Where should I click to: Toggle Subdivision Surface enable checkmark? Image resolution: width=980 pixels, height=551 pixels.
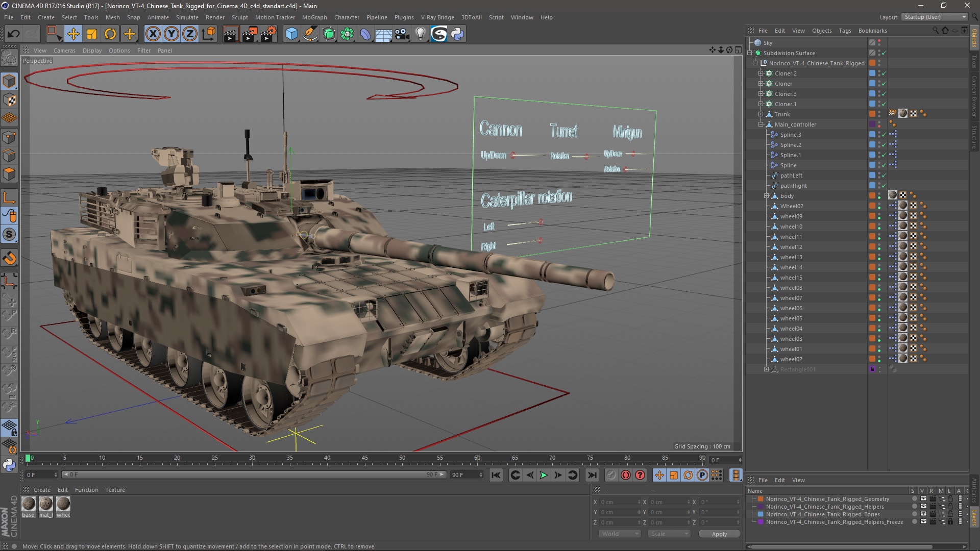pyautogui.click(x=884, y=53)
